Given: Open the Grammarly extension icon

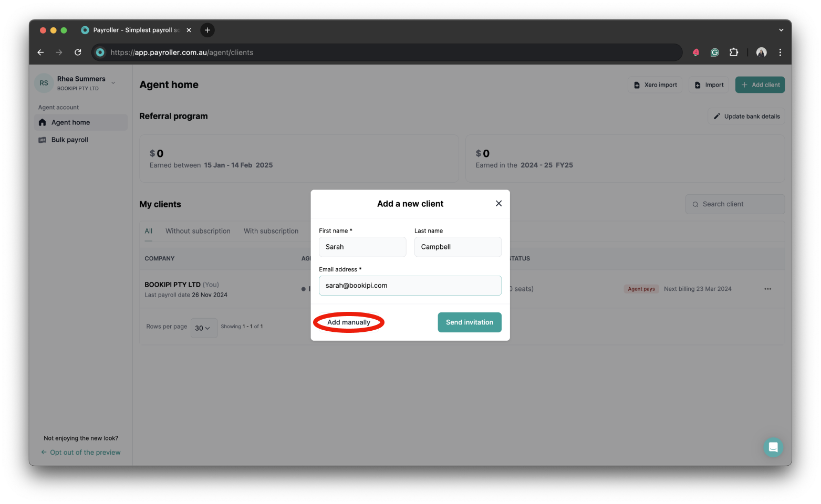Looking at the screenshot, I should [714, 52].
